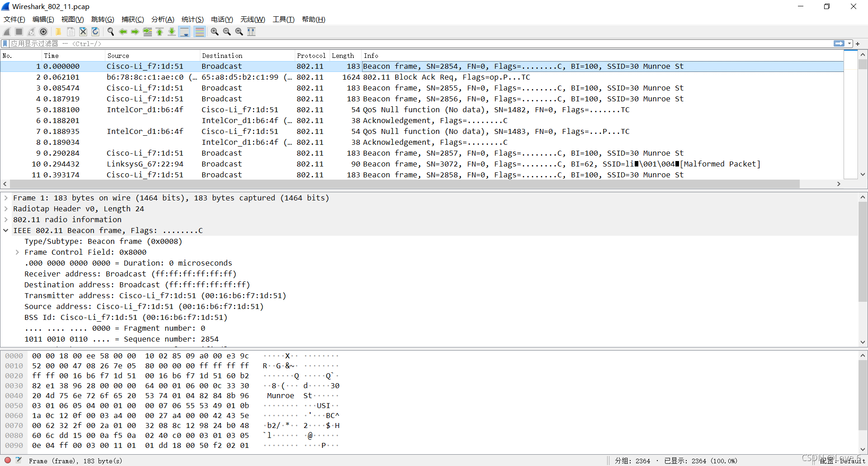This screenshot has height=466, width=868.
Task: Restart the current capture
Action: (31, 32)
